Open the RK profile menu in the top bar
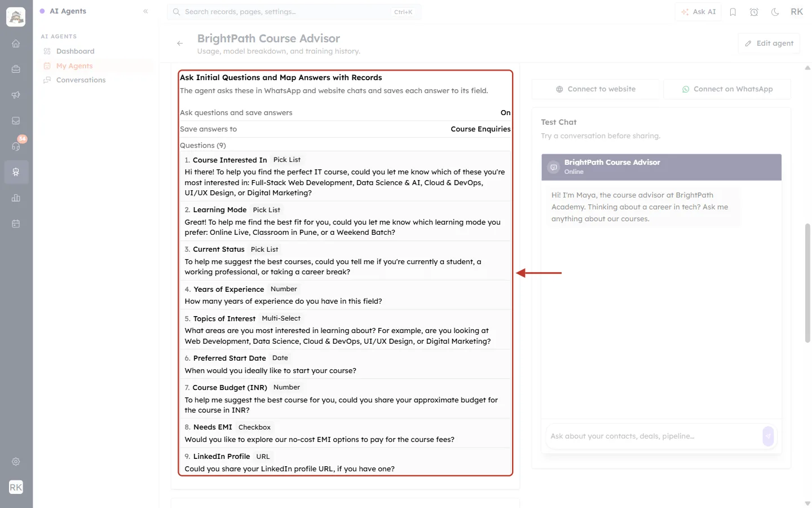 797,12
